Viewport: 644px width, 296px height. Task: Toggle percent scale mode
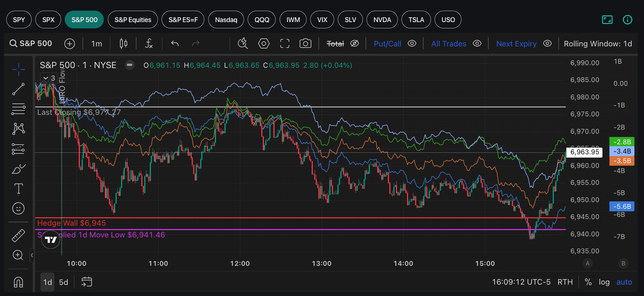pos(588,282)
